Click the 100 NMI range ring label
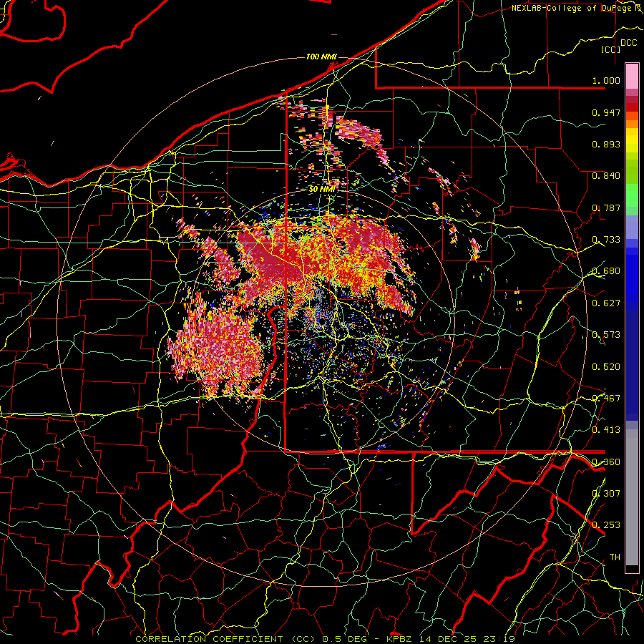The height and width of the screenshot is (644, 644). 321,57
